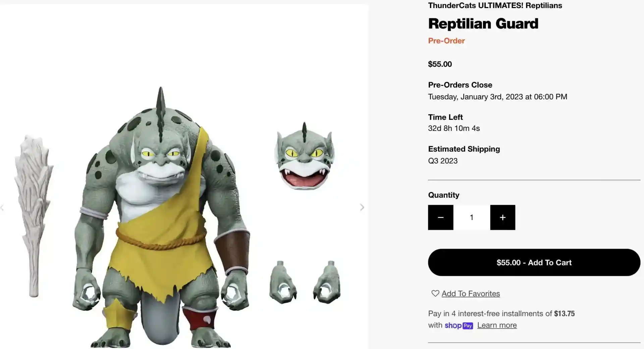Click the white bone club accessory image
This screenshot has width=644, height=349.
coord(33,215)
